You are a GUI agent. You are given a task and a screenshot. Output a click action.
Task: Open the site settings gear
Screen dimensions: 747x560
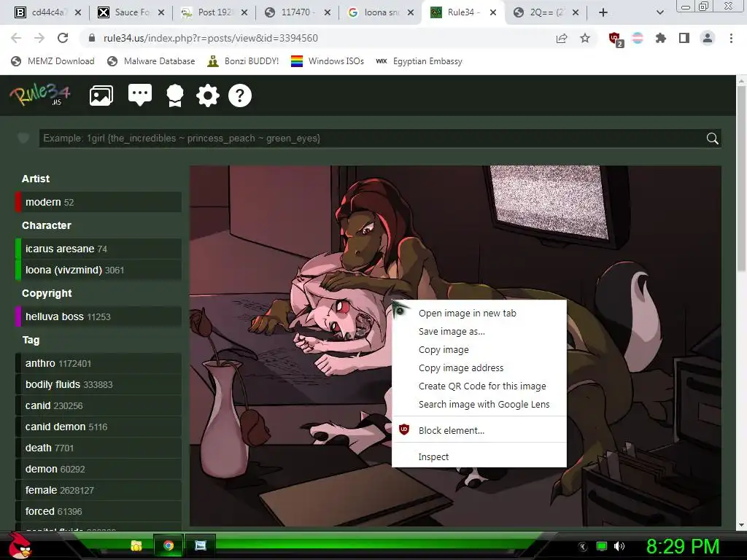coord(208,96)
